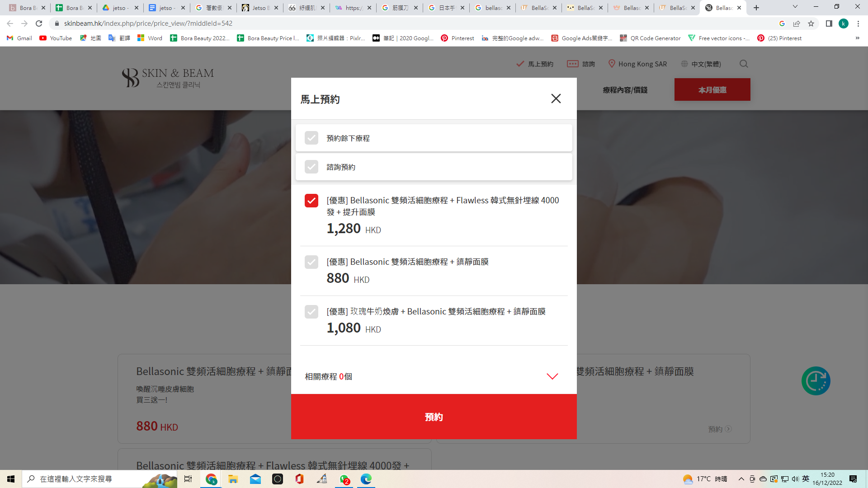Expand the 相關療程 0個 section
Viewport: 868px width, 488px height.
coord(552,376)
